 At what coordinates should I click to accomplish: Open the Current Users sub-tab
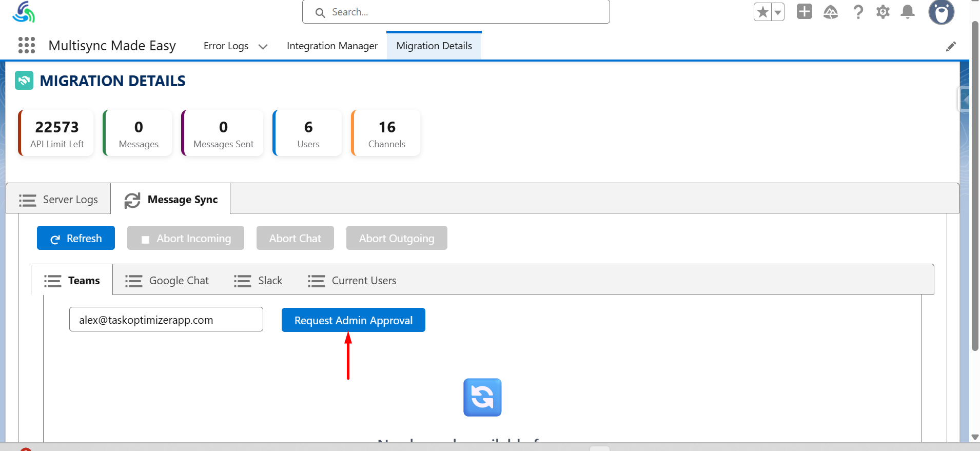click(352, 281)
